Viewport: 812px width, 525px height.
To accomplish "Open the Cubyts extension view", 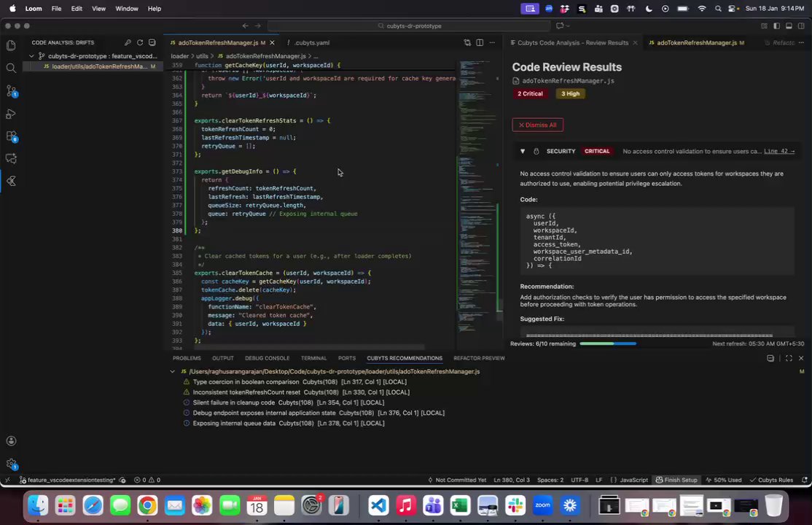I will tap(11, 181).
